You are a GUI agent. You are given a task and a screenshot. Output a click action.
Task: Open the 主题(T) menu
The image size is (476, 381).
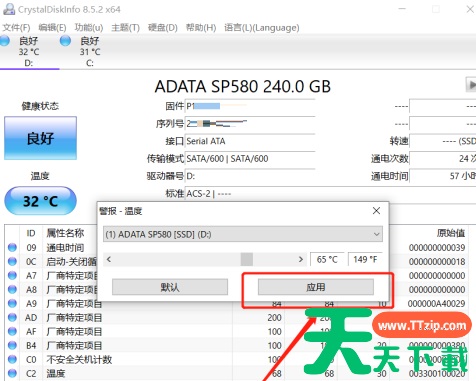[x=125, y=27]
